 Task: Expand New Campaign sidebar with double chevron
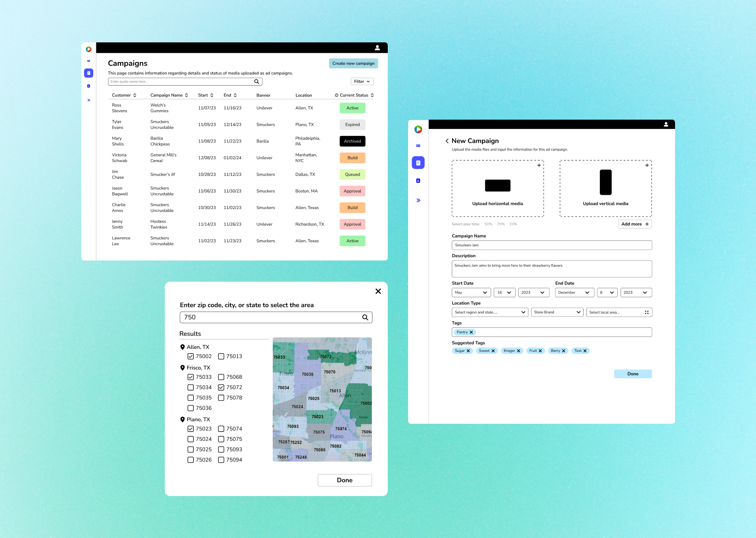(x=418, y=200)
